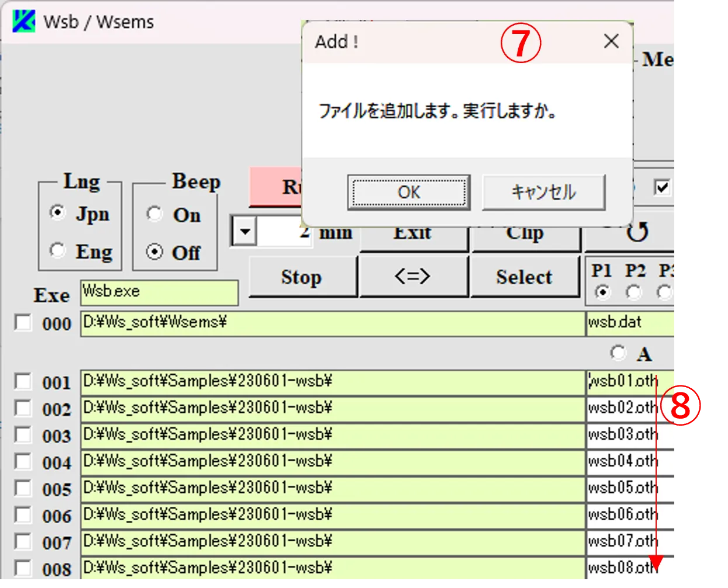Enable checkbox for row 003
Image resolution: width=728 pixels, height=588 pixels.
(23, 435)
